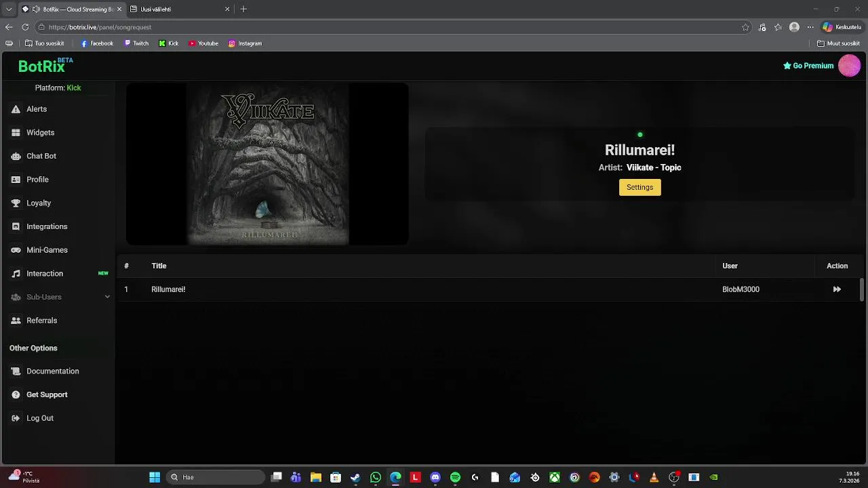Mute the BotRix tab audio
Viewport: 868px width, 488px height.
[x=36, y=9]
